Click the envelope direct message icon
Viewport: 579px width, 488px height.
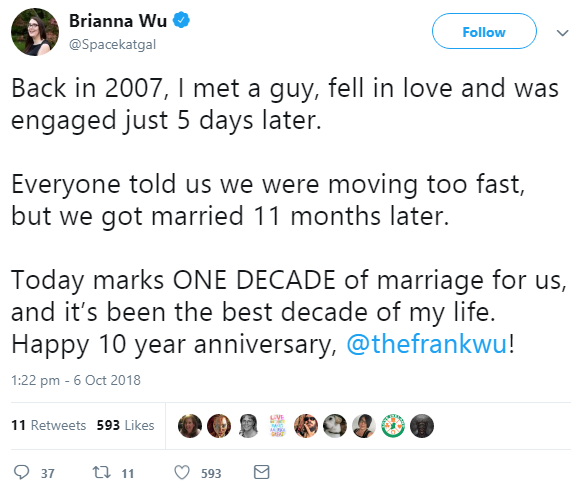(x=261, y=472)
